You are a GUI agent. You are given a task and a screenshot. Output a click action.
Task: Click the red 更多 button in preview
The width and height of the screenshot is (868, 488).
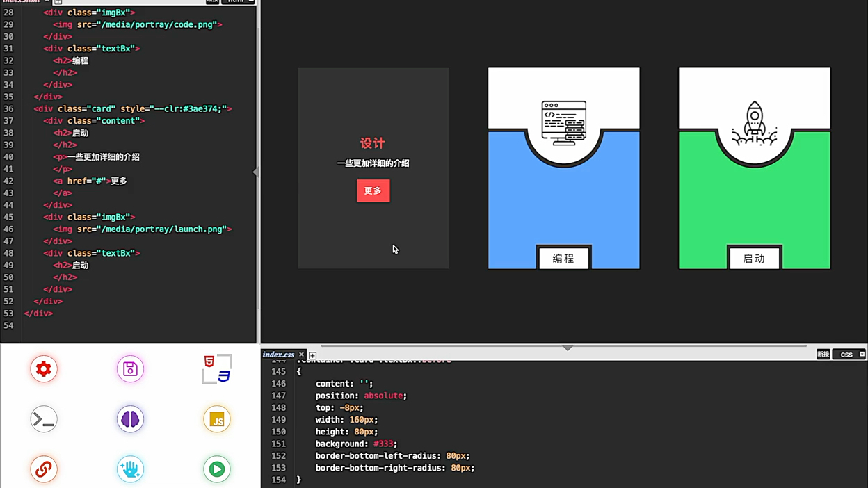coord(373,190)
